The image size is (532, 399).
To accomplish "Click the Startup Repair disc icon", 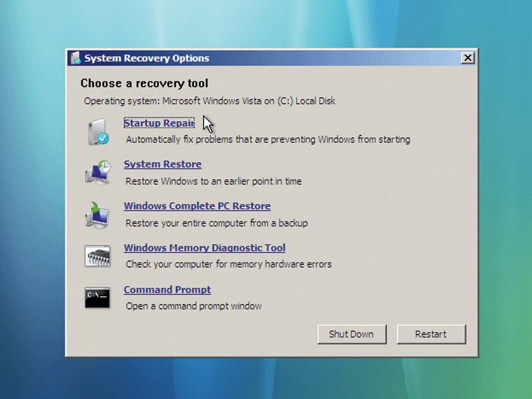I will pyautogui.click(x=98, y=130).
